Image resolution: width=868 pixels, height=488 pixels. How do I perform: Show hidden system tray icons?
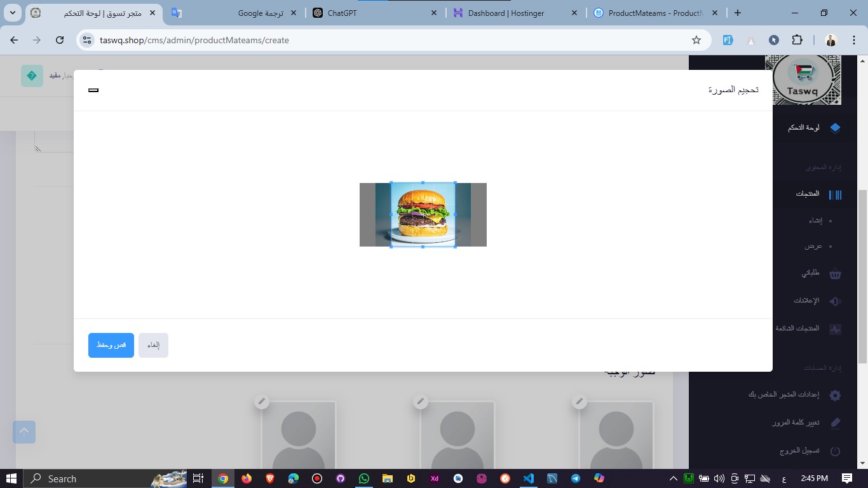(674, 478)
